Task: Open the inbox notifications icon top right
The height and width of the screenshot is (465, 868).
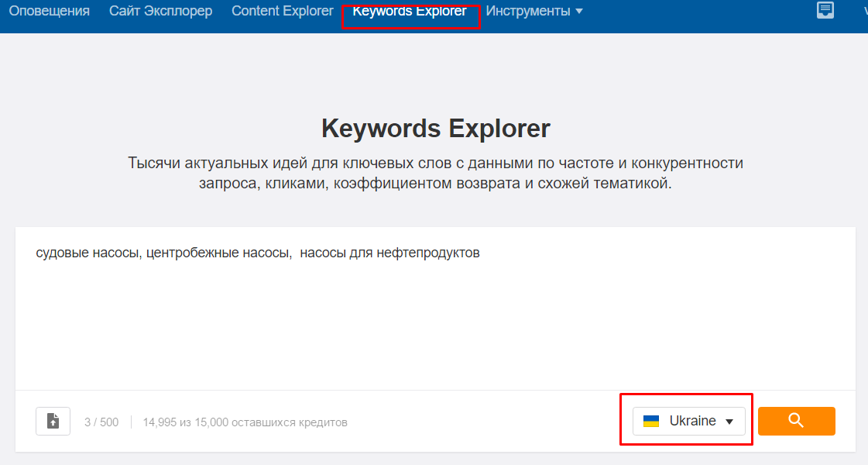Action: pyautogui.click(x=825, y=11)
